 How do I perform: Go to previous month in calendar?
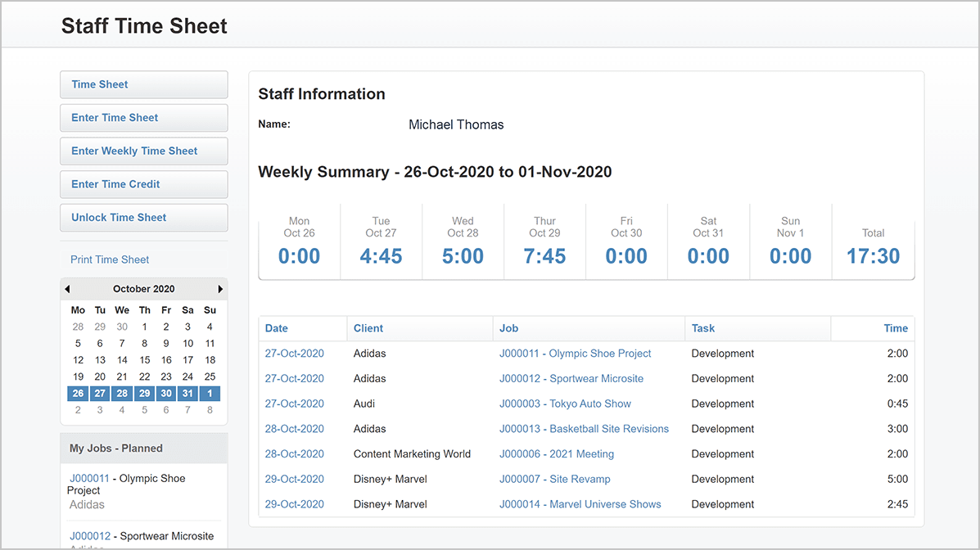67,289
